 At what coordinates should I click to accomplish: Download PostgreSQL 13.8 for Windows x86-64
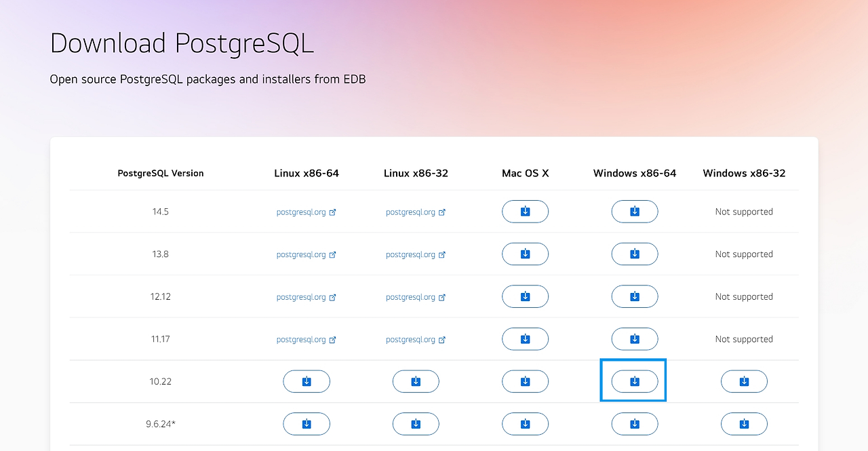635,254
